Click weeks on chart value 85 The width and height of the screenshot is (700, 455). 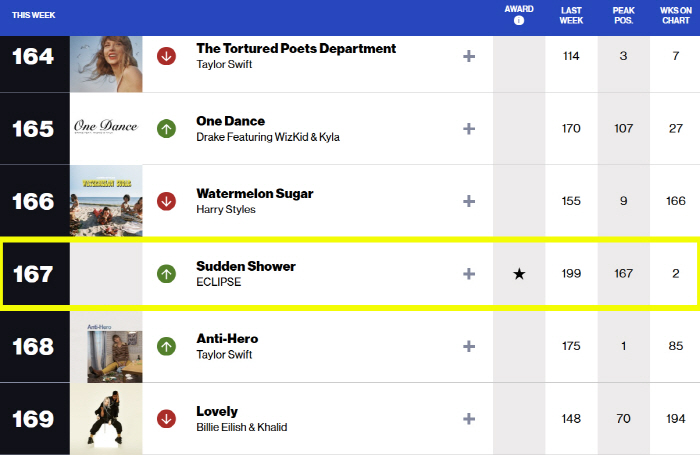(x=676, y=346)
